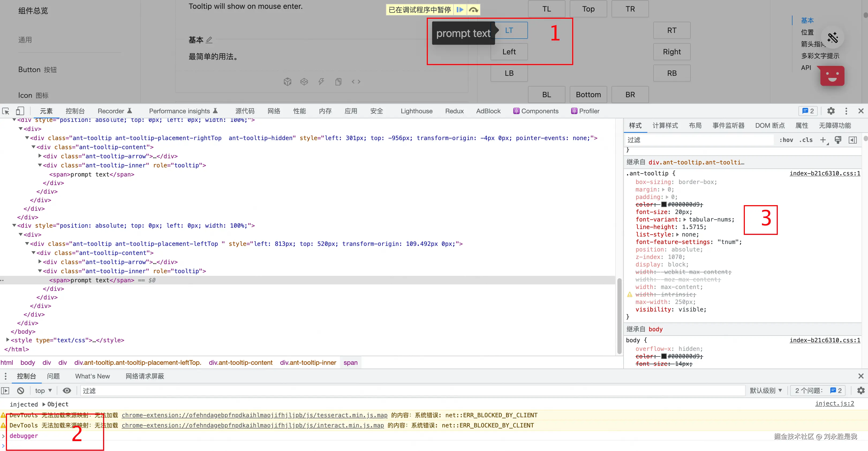Switch to 控制台 tab in main toolbar

click(x=75, y=111)
